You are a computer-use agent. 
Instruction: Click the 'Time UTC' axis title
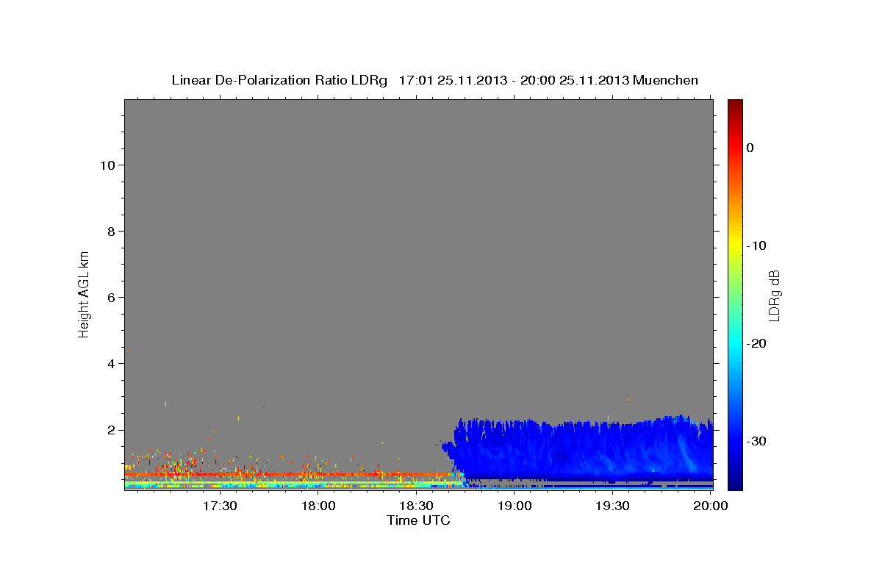pos(418,520)
